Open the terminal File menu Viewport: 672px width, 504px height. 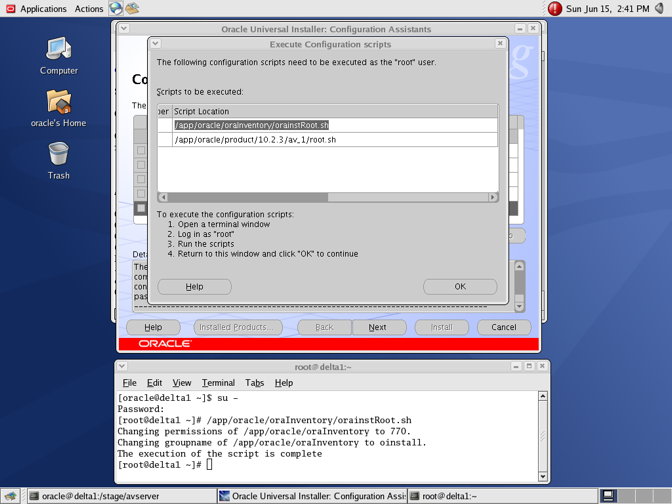pyautogui.click(x=129, y=383)
